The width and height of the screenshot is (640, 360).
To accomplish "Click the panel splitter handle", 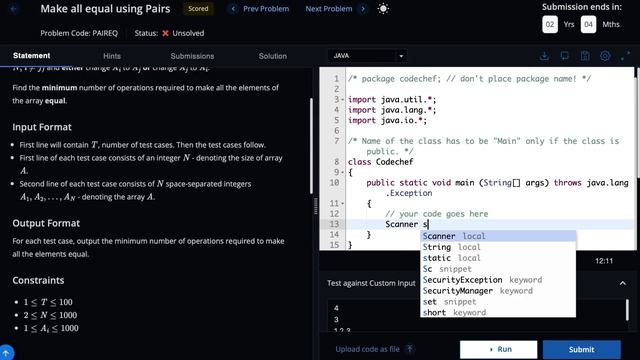I will pyautogui.click(x=316, y=206).
